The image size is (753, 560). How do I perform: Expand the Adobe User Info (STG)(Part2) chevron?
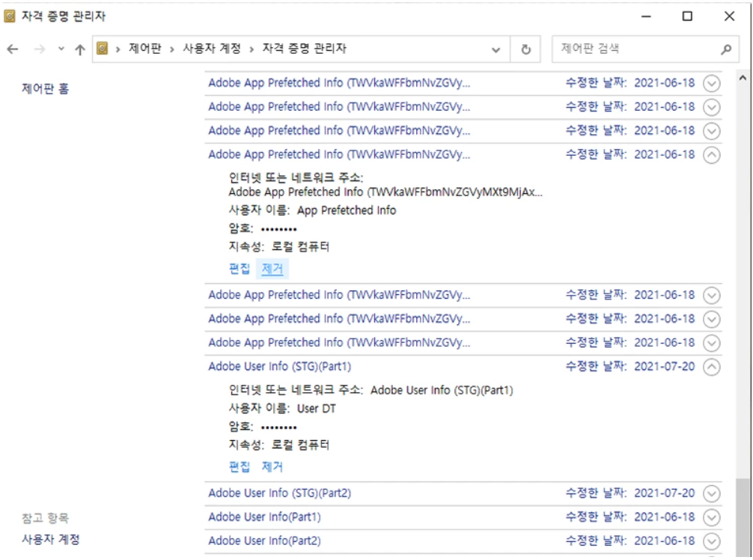[x=712, y=493]
